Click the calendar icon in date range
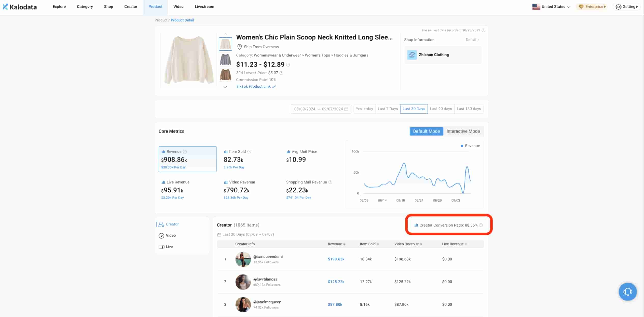 click(346, 109)
